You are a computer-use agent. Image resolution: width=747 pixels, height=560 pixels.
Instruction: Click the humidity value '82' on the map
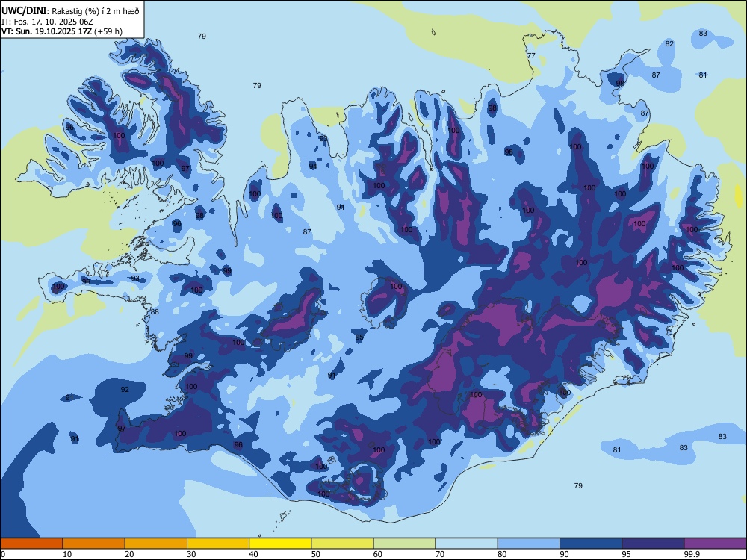[x=670, y=44]
